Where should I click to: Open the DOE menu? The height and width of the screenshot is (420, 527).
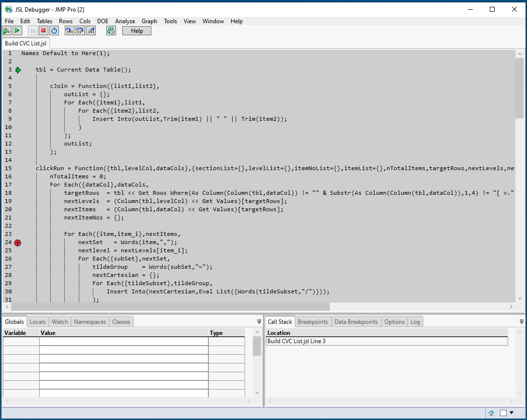point(102,21)
